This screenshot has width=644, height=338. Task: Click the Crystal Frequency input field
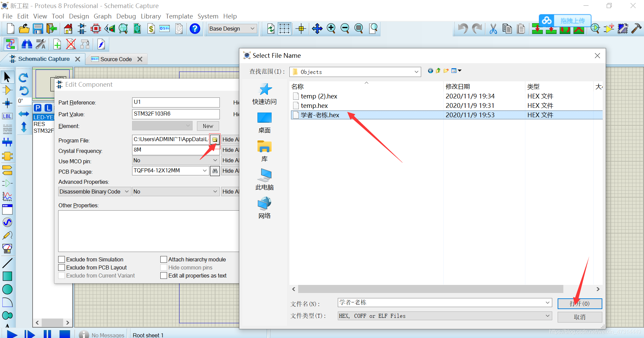point(176,150)
